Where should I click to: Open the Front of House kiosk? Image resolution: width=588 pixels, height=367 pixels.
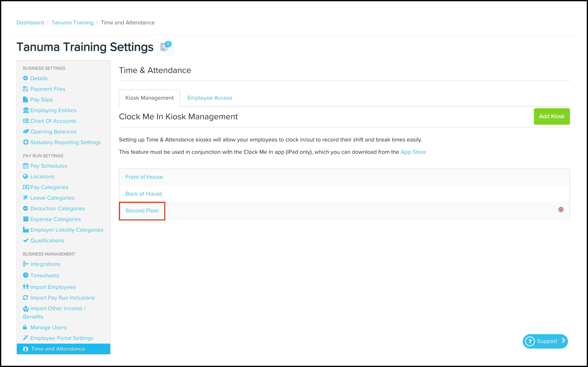point(144,177)
